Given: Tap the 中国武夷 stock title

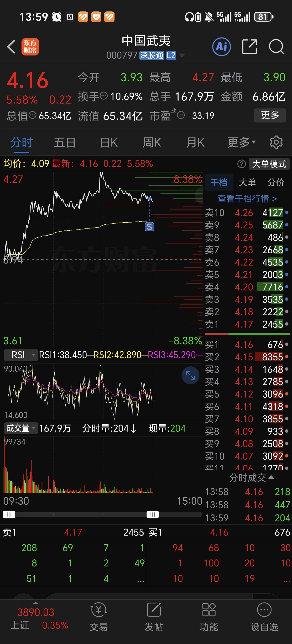Looking at the screenshot, I should click(x=146, y=41).
